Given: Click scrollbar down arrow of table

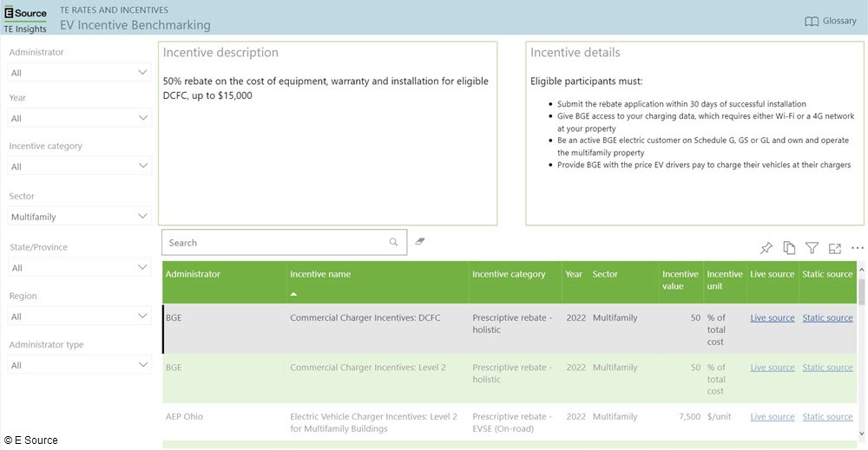Looking at the screenshot, I should point(861,434).
